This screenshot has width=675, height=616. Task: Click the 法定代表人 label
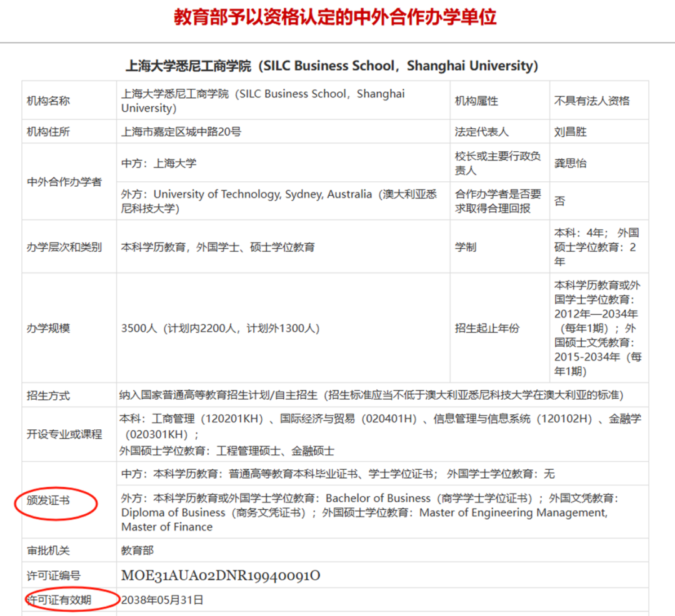(x=482, y=132)
